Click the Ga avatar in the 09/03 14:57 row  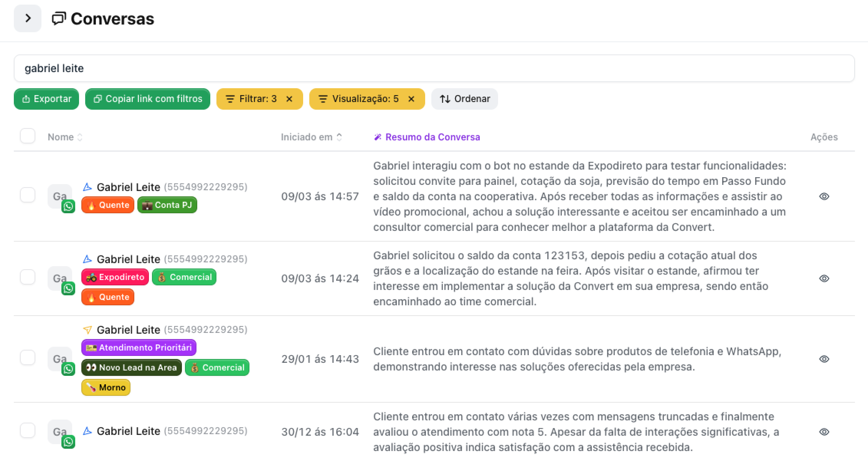click(59, 196)
